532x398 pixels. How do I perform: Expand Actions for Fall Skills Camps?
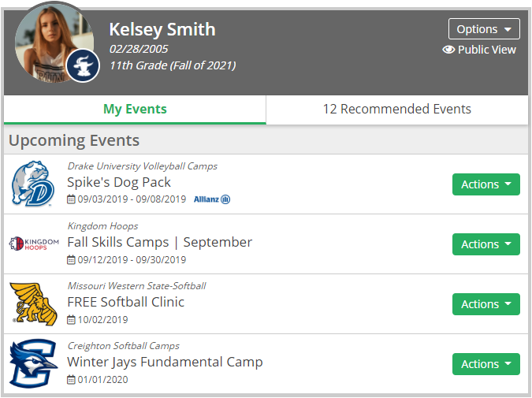[485, 244]
